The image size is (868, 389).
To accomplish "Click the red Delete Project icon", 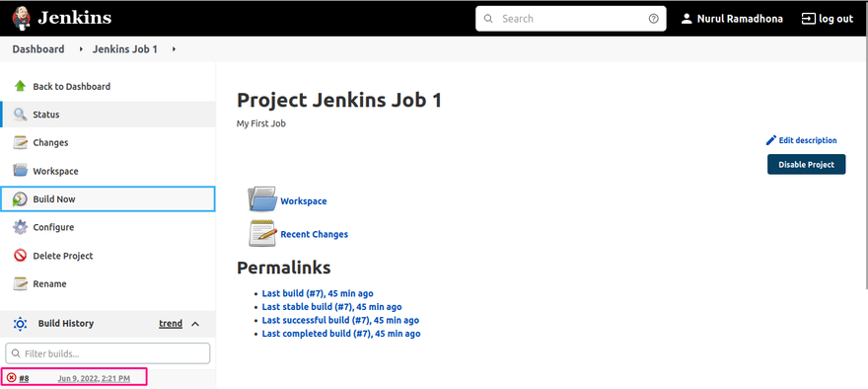I will [21, 256].
